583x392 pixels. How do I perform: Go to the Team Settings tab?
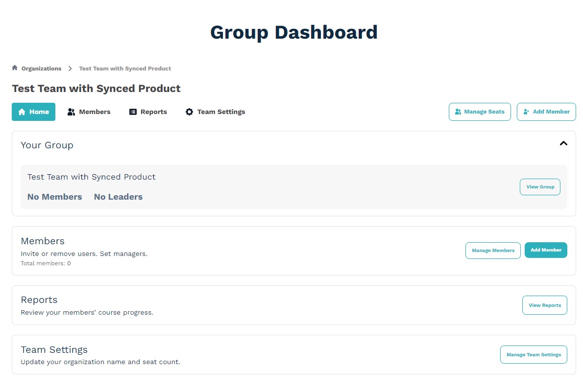click(x=221, y=112)
